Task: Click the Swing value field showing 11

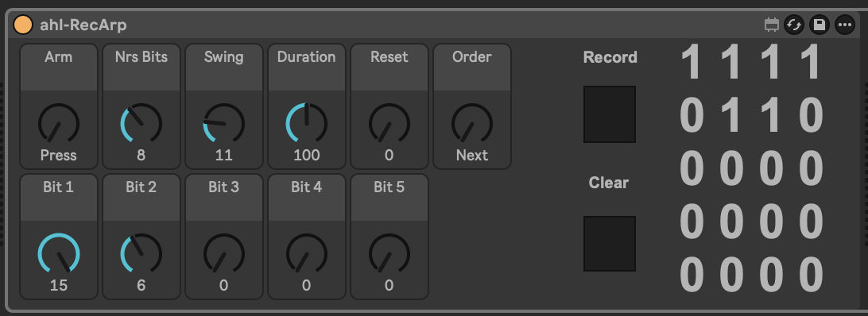Action: (223, 155)
